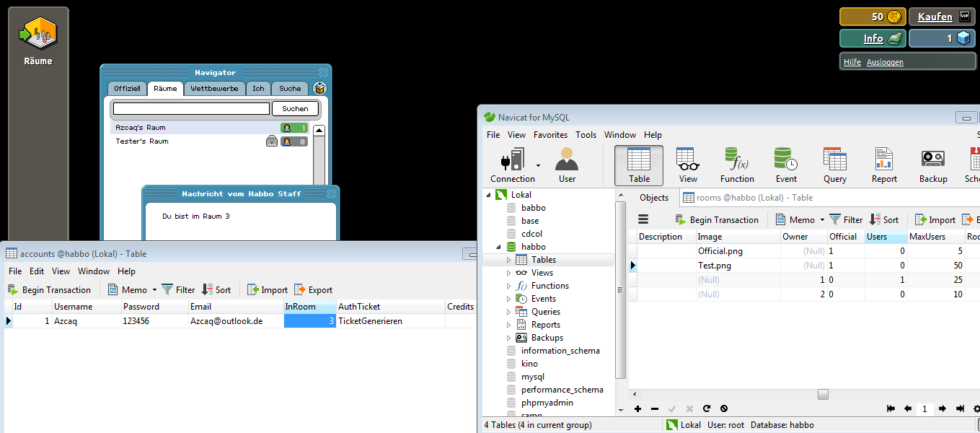Switch to the View objects toolbar icon
Viewport: 980px width, 433px height.
pos(688,165)
